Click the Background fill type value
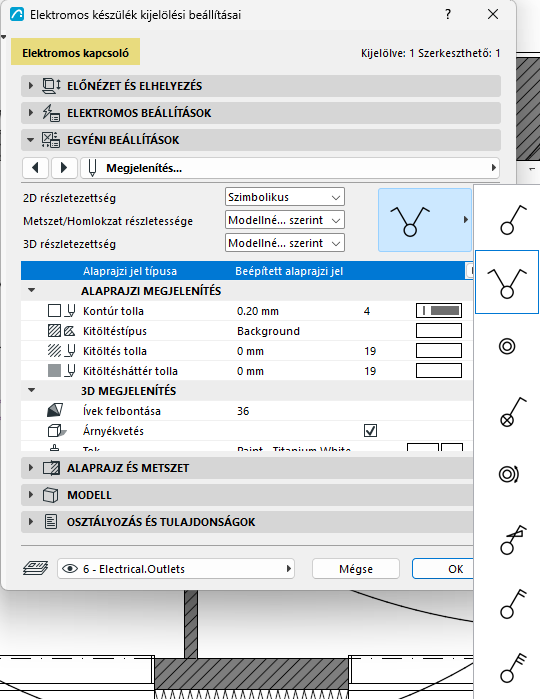540x699 pixels. click(x=268, y=331)
